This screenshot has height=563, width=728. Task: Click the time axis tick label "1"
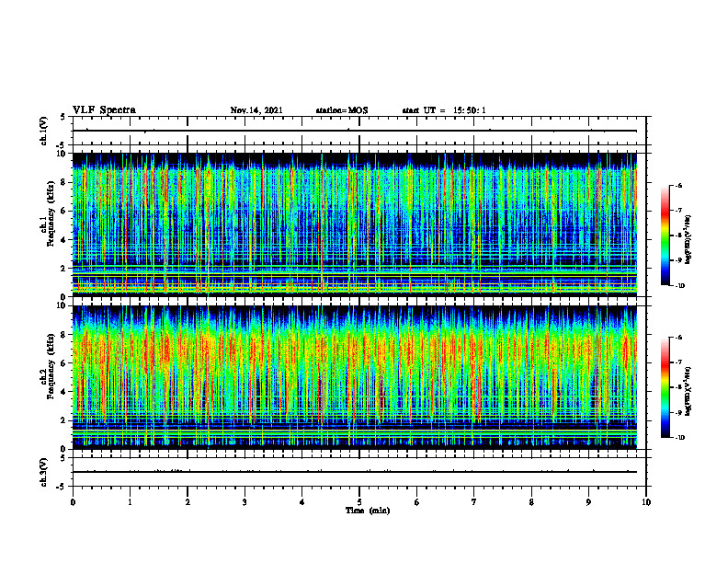tap(130, 502)
